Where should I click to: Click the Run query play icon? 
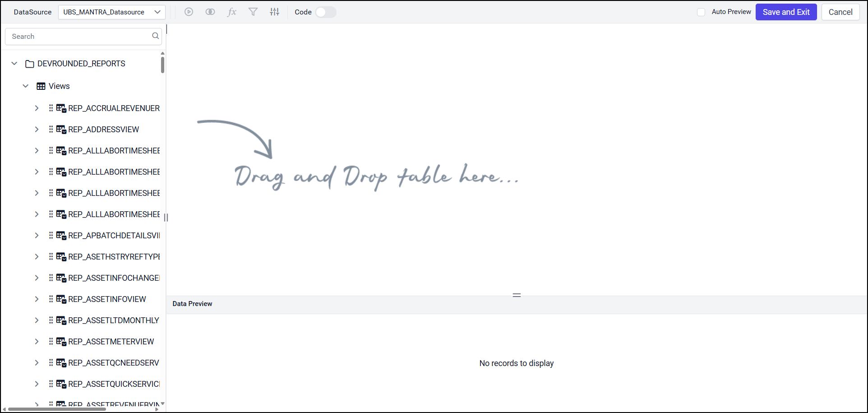pyautogui.click(x=189, y=12)
